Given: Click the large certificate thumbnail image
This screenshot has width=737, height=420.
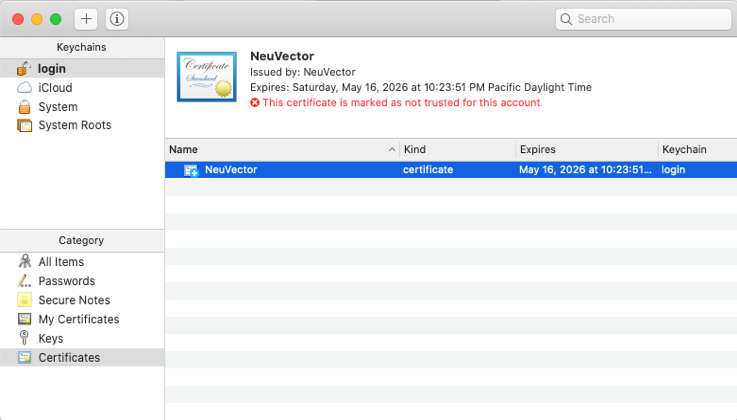Looking at the screenshot, I should point(207,78).
